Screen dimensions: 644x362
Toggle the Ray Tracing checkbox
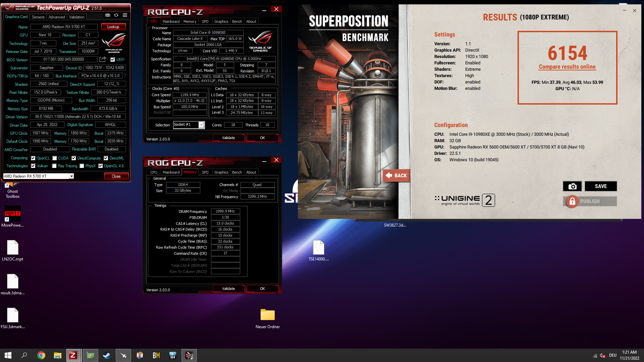pyautogui.click(x=54, y=166)
